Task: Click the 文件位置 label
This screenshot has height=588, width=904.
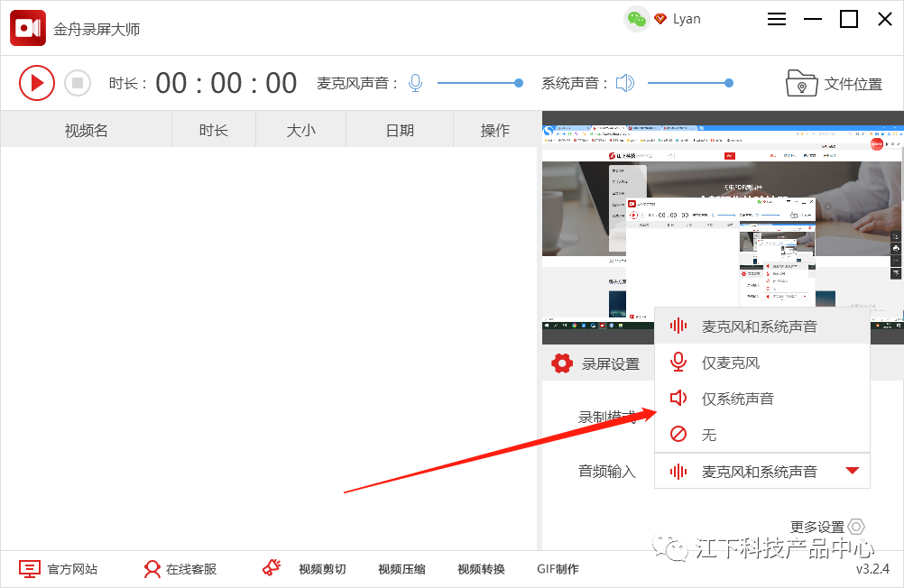Action: [x=853, y=84]
